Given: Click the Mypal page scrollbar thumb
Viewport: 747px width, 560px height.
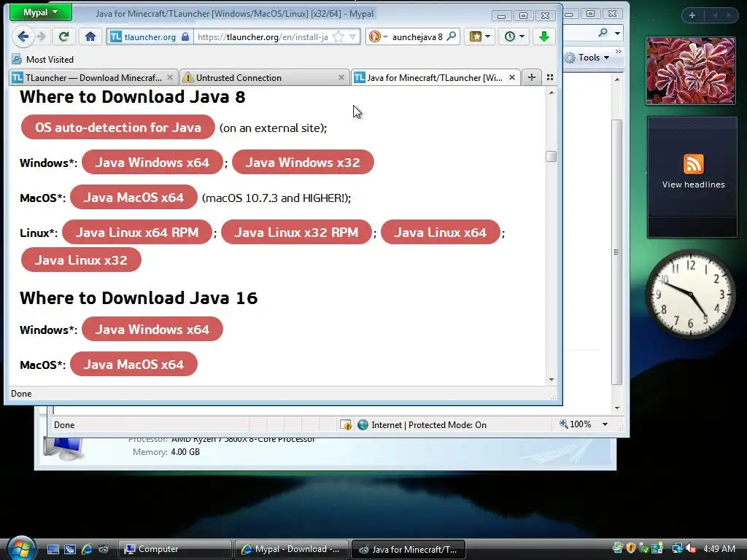Looking at the screenshot, I should [x=551, y=156].
